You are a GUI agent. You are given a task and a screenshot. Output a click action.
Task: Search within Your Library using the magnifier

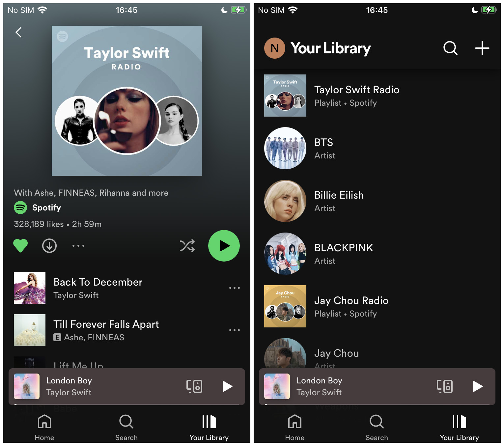click(x=450, y=48)
